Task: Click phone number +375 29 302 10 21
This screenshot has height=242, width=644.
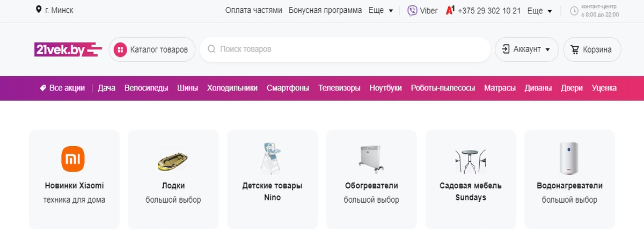Action: click(489, 11)
